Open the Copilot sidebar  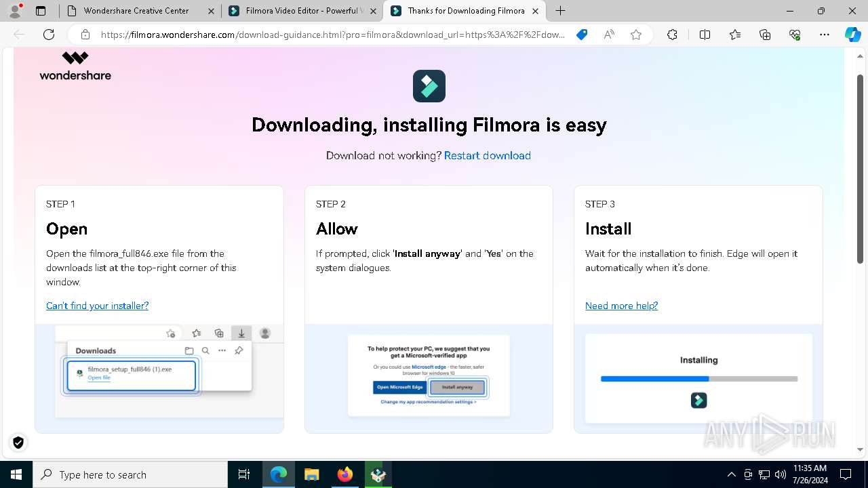click(852, 35)
